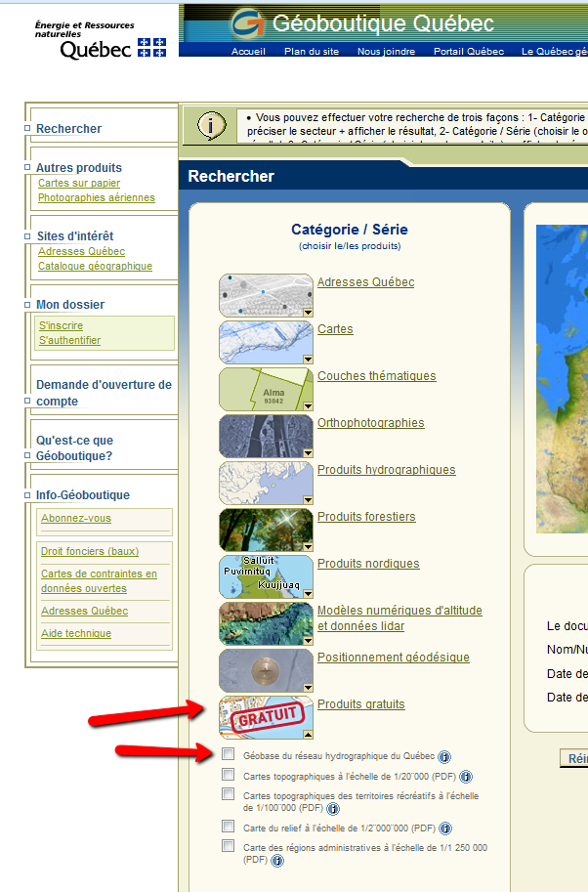Screen dimensions: 588x892
Task: Click the Produits nordiques category link
Action: 368,563
